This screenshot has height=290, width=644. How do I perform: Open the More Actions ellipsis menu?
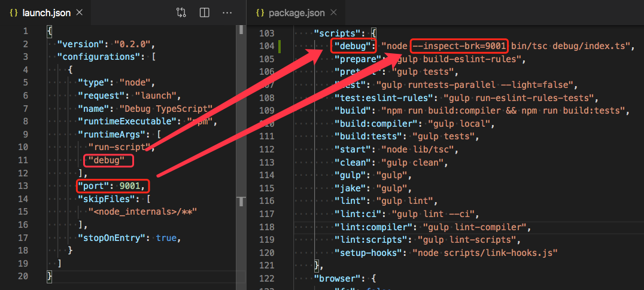(x=227, y=12)
